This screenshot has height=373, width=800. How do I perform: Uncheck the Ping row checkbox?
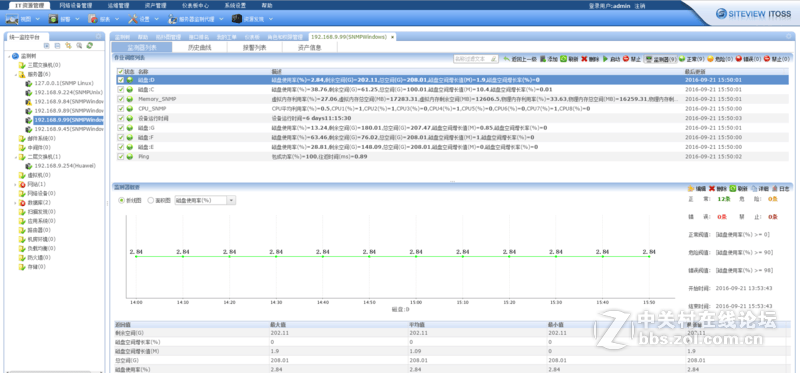tap(120, 157)
